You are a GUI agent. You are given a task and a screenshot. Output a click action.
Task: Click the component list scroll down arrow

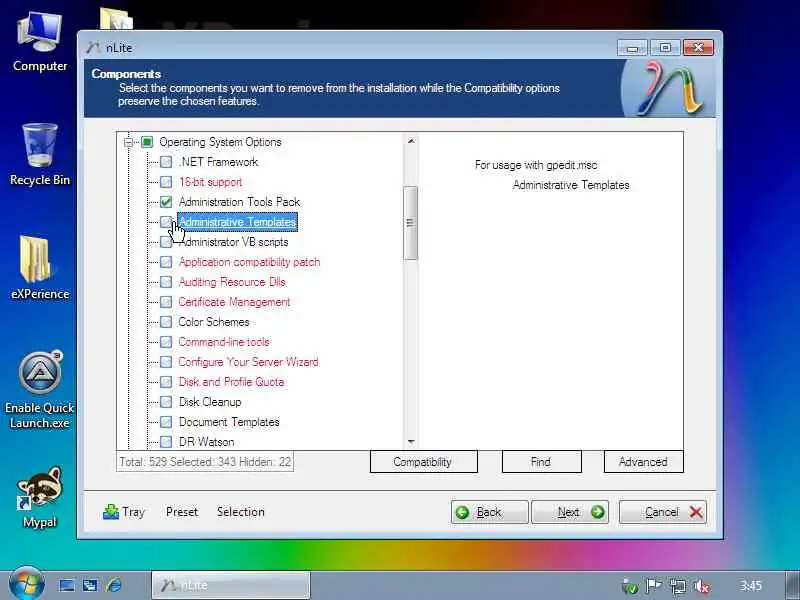411,442
